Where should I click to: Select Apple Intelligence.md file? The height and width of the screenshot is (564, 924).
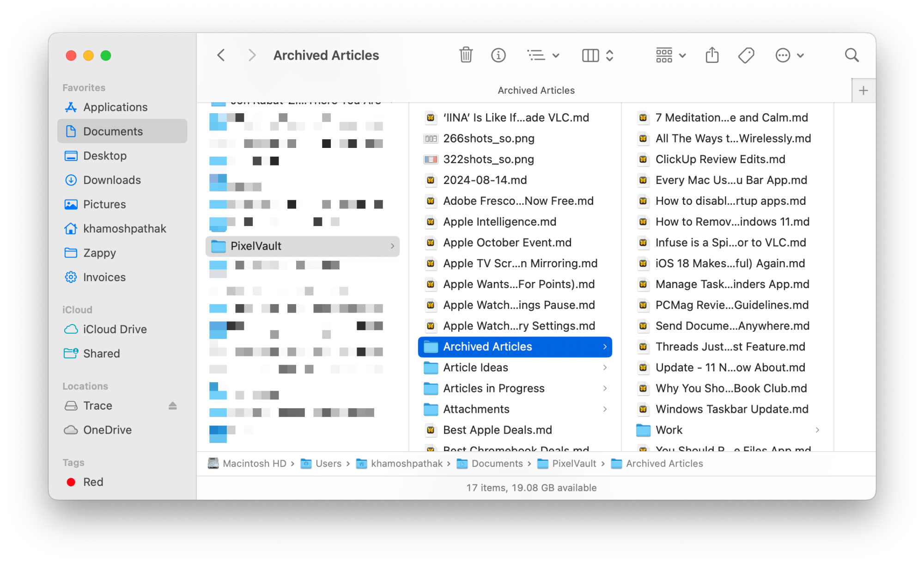pyautogui.click(x=515, y=222)
